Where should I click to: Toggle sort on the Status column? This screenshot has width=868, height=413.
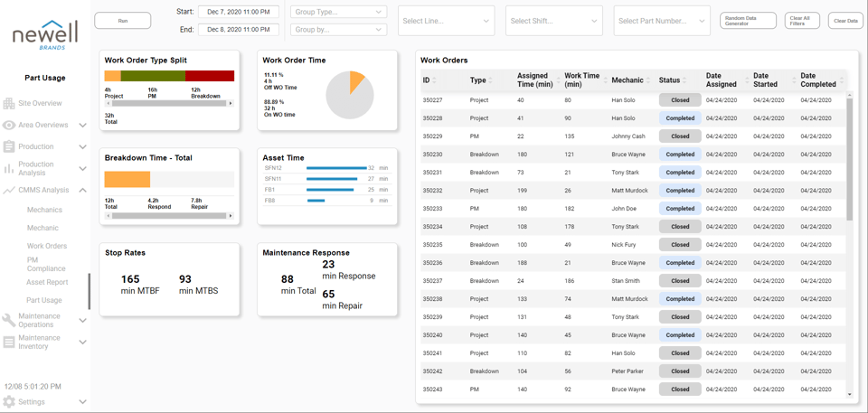[x=684, y=80]
